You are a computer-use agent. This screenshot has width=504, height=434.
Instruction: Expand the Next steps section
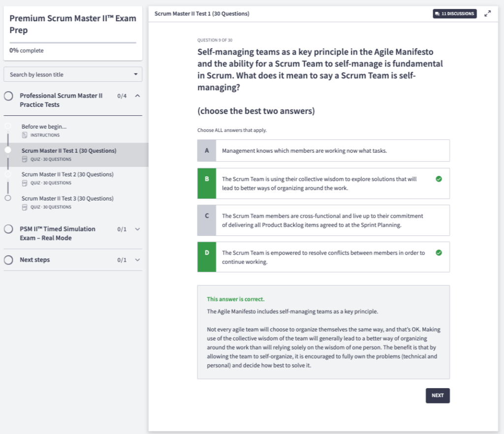(138, 260)
